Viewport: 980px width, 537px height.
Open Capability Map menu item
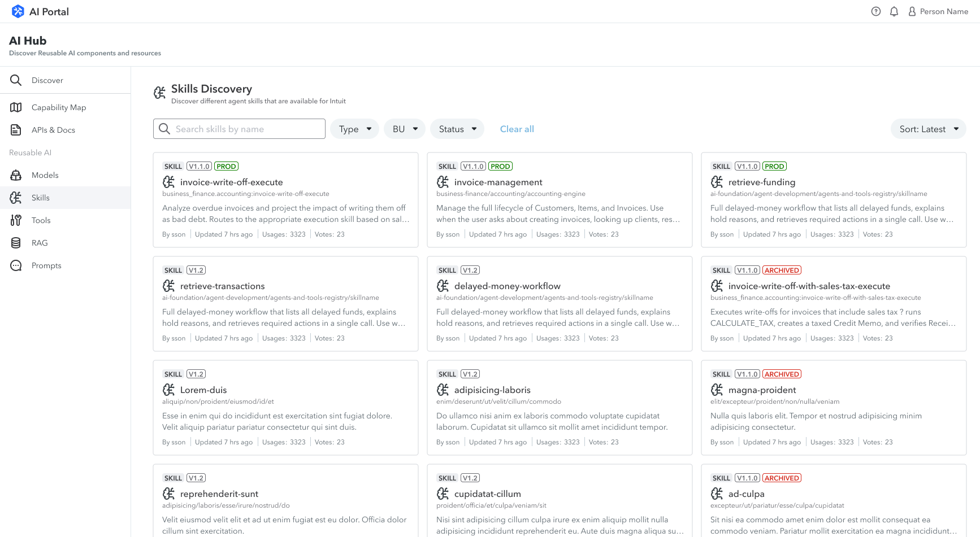[65, 107]
